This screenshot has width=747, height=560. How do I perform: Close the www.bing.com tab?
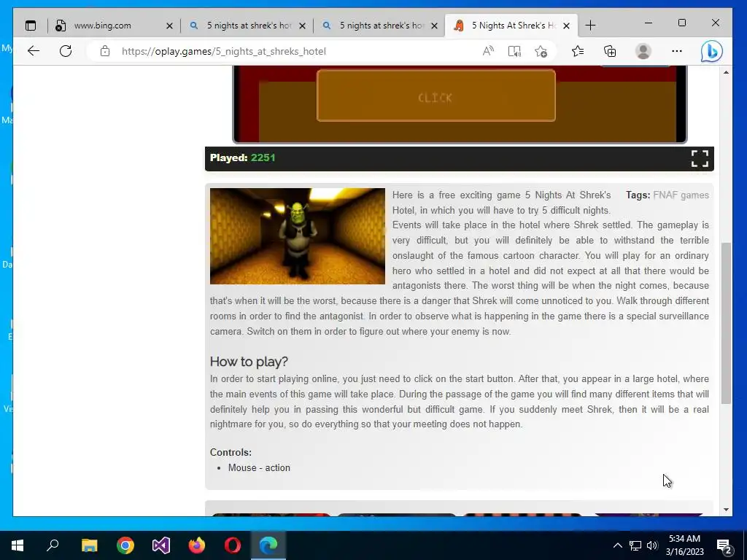[169, 26]
